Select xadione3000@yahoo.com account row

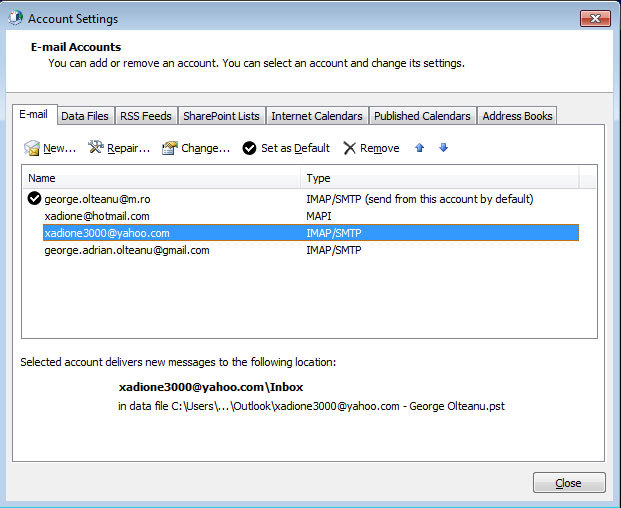(311, 233)
